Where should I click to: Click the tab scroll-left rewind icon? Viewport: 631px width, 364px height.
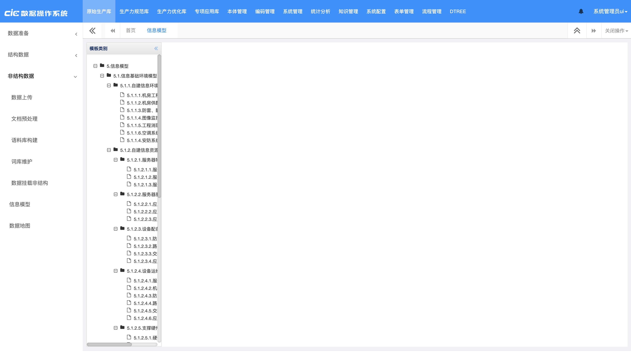(x=113, y=31)
